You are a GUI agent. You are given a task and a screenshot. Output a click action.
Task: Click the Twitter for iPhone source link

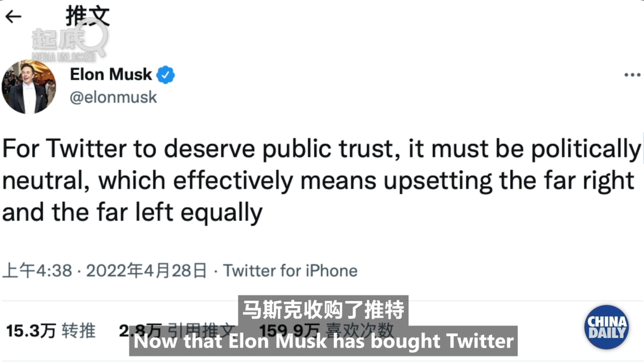290,270
